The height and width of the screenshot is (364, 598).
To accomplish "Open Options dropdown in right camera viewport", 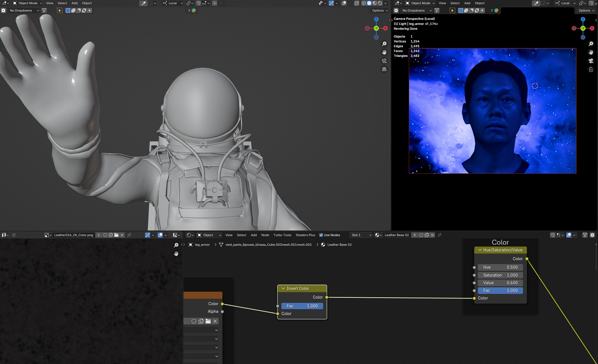I will click(586, 10).
